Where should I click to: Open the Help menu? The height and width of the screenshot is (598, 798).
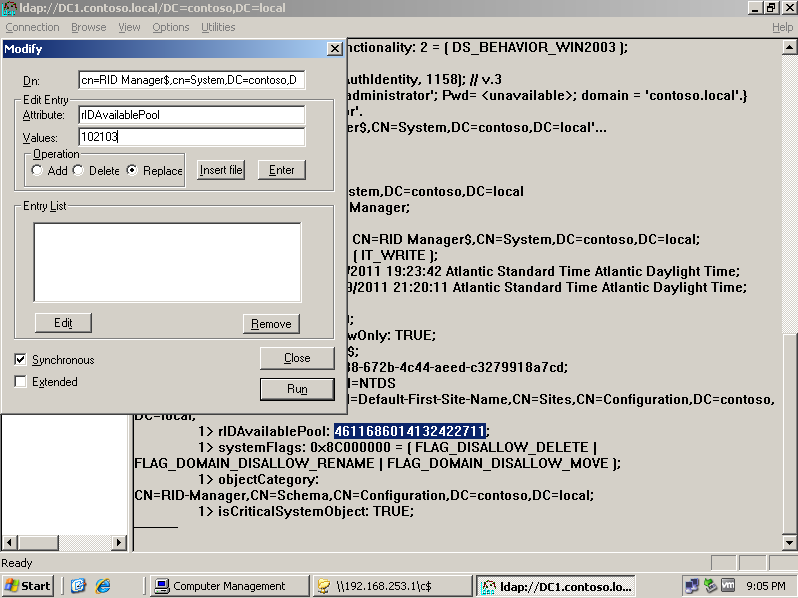pos(782,27)
